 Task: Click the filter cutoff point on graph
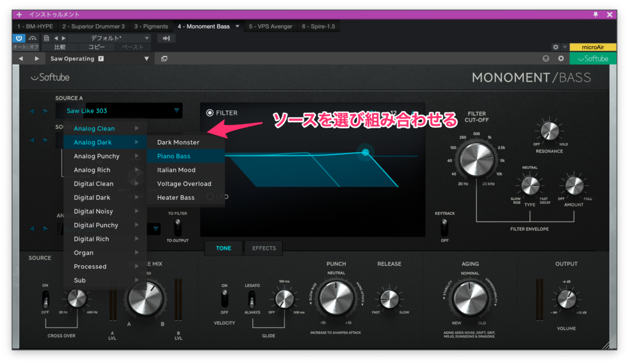[365, 152]
